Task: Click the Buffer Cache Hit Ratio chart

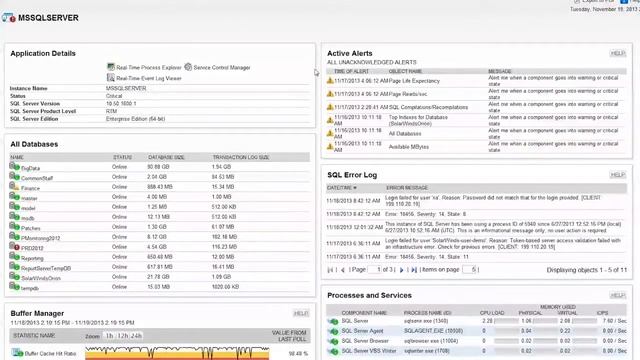Action: 177,353
